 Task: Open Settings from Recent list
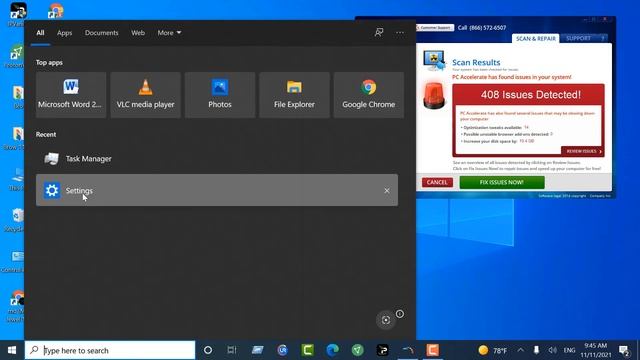(217, 190)
